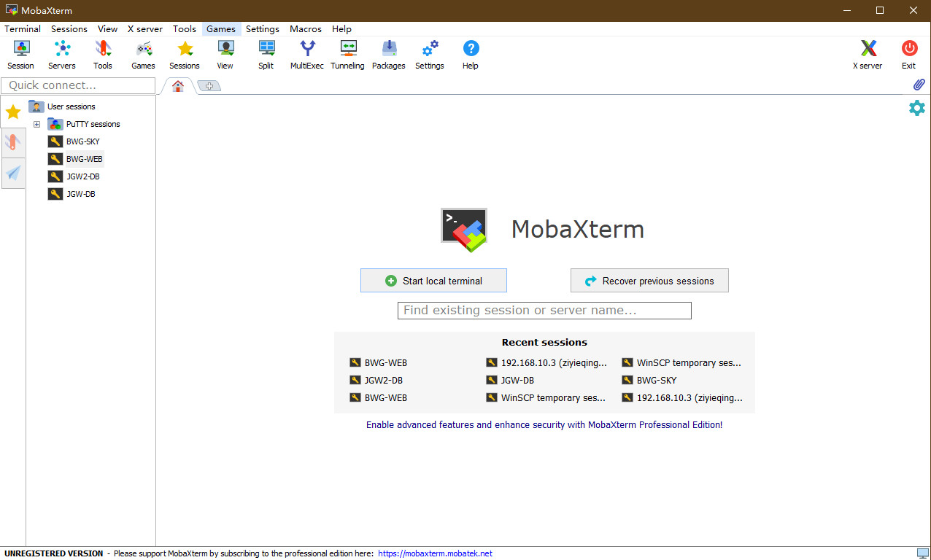Open BWG-SKY from recent sessions
The image size is (931, 560).
649,381
